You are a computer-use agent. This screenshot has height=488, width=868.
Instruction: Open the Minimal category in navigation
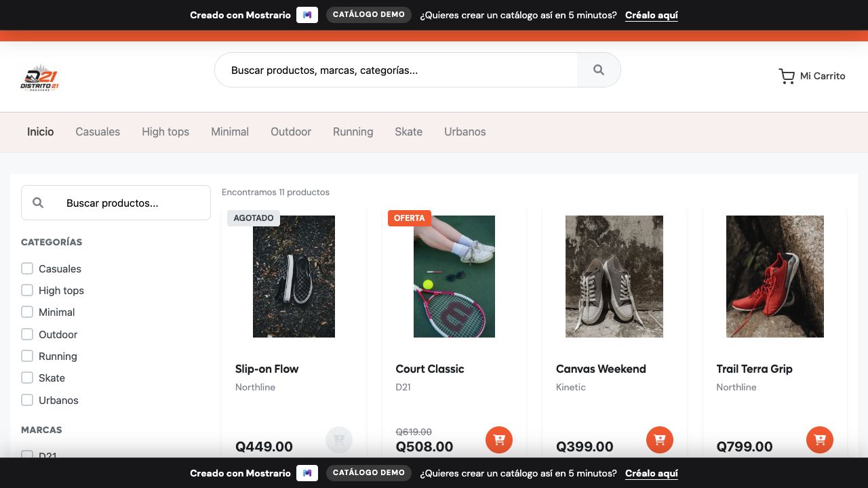pyautogui.click(x=230, y=131)
